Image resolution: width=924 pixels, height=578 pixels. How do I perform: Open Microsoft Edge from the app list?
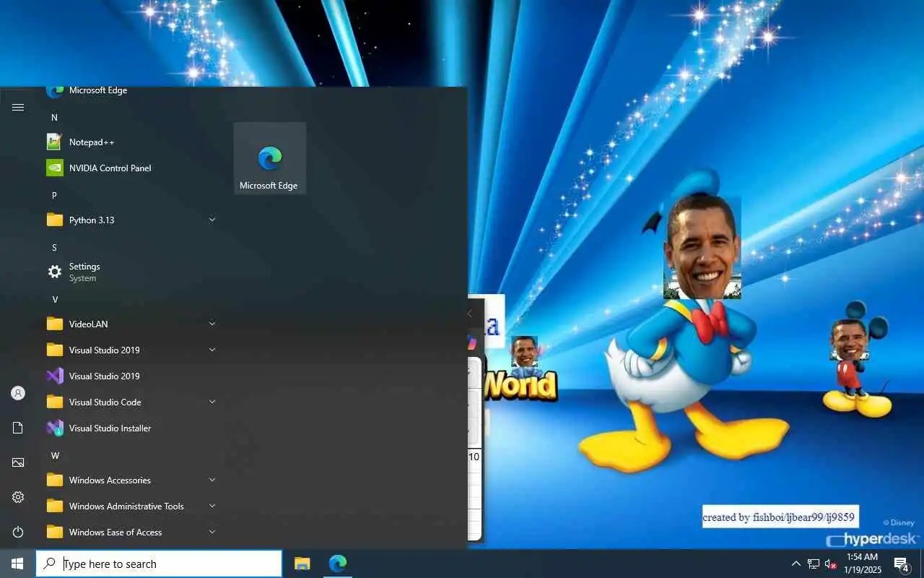(130, 91)
